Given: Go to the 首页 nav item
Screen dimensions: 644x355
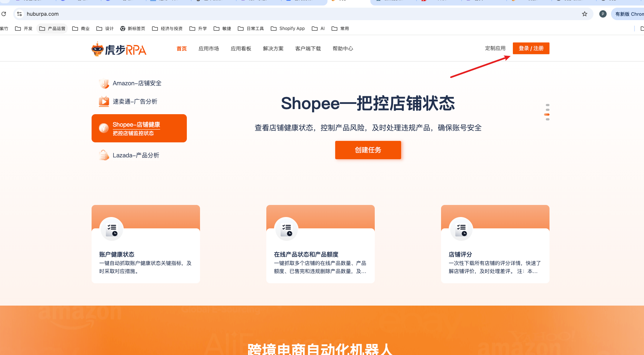Looking at the screenshot, I should 182,49.
